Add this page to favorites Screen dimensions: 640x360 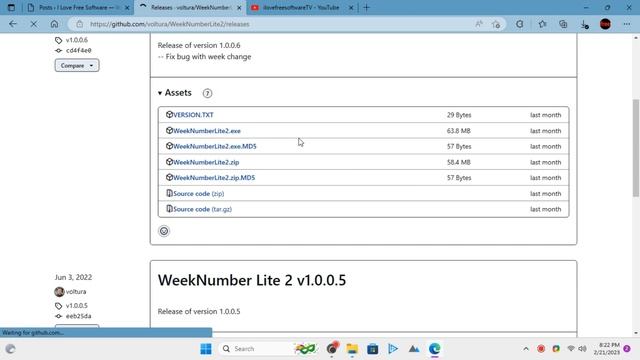tap(496, 24)
